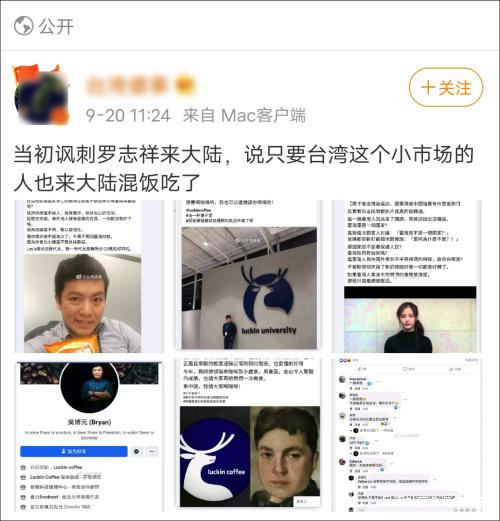This screenshot has width=500, height=521.
Task: Click the orange verified badge after the username
Action: pyautogui.click(x=184, y=85)
